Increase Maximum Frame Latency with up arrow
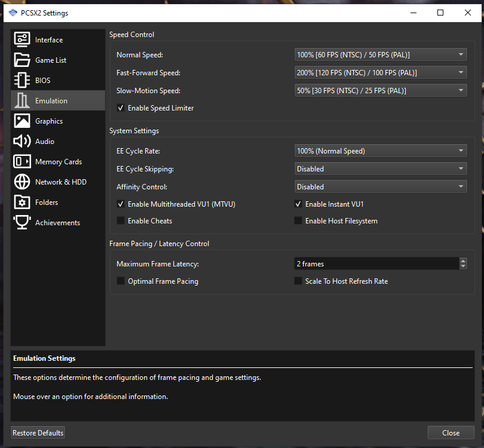Viewport: 484px width, 448px height. 463,261
